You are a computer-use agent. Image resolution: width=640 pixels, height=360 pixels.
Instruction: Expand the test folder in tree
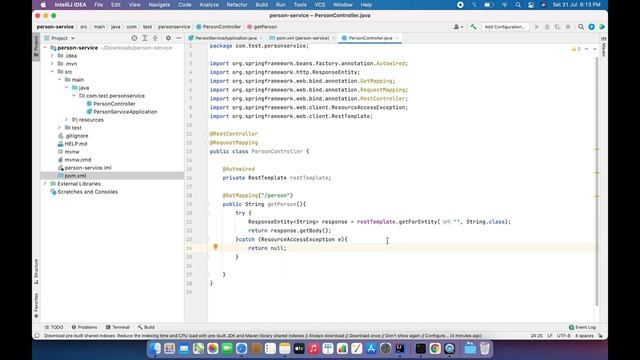(60, 128)
